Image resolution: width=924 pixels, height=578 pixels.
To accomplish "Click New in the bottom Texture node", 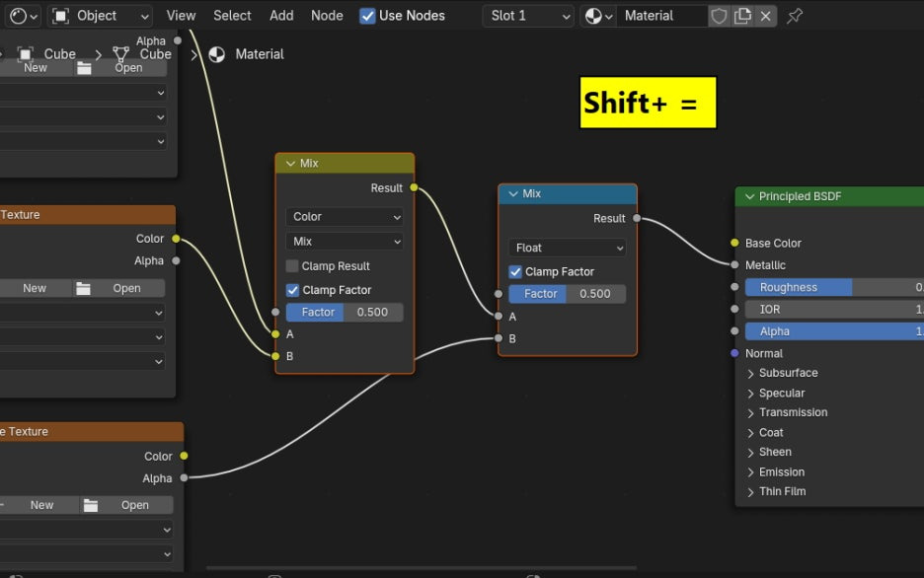I will tap(41, 505).
